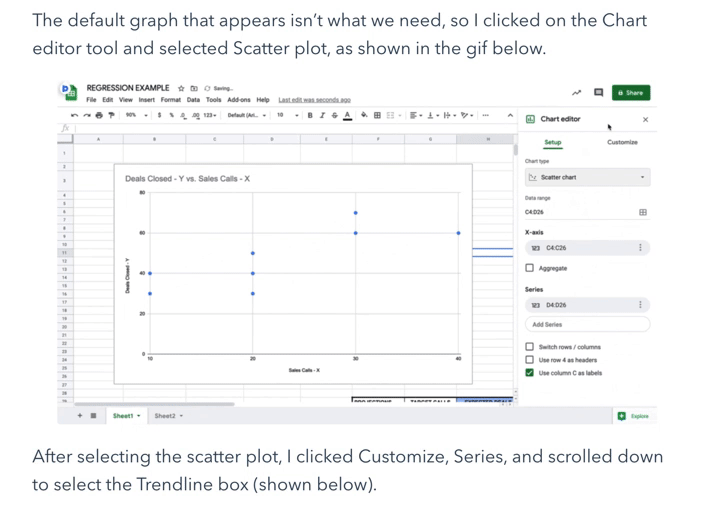Open the Tools menu
Image resolution: width=708 pixels, height=512 pixels.
point(214,100)
